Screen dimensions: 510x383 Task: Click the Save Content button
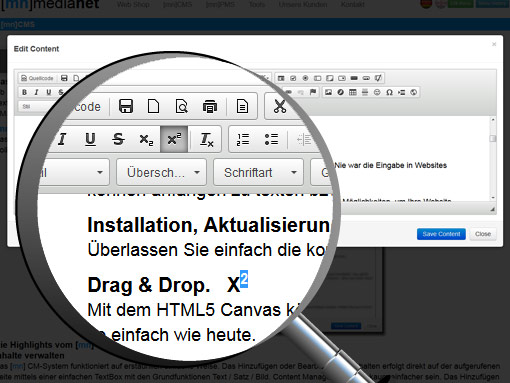441,234
